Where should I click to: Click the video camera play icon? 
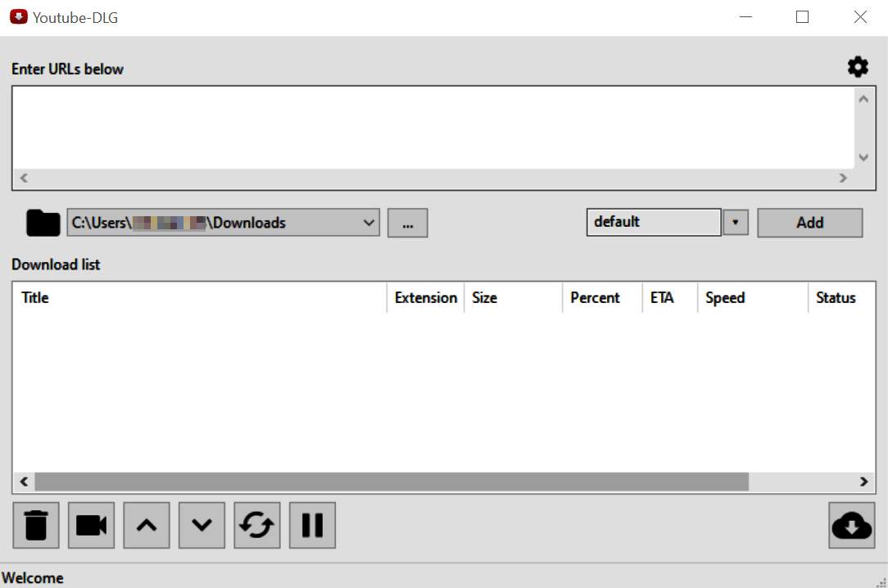coord(91,525)
